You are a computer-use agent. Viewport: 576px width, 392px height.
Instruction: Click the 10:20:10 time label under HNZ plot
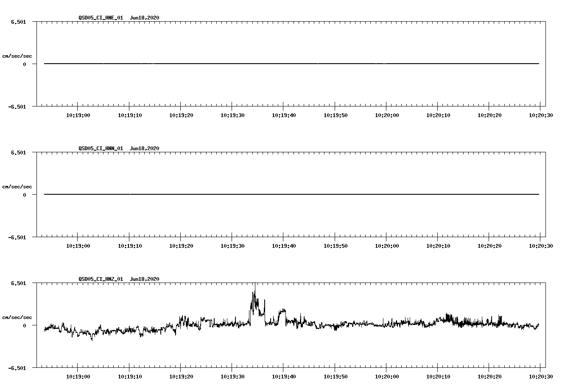coord(438,376)
